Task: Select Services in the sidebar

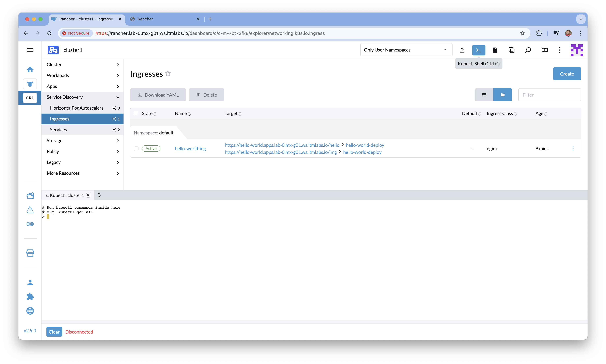Action: (58, 130)
